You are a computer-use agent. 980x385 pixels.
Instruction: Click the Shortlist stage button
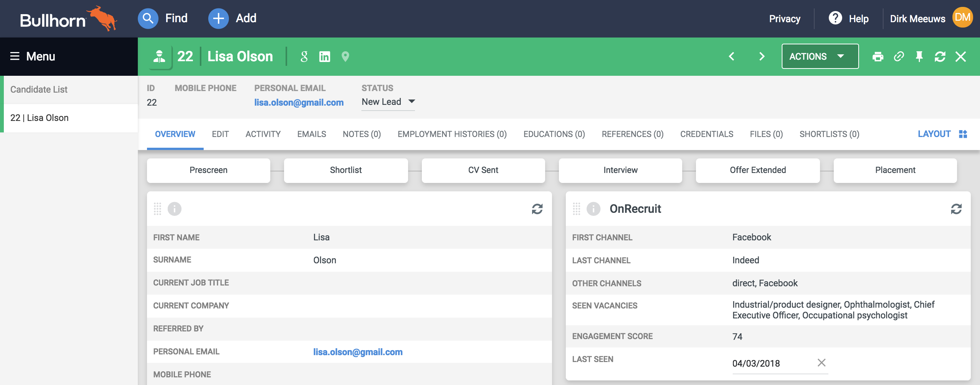tap(346, 170)
